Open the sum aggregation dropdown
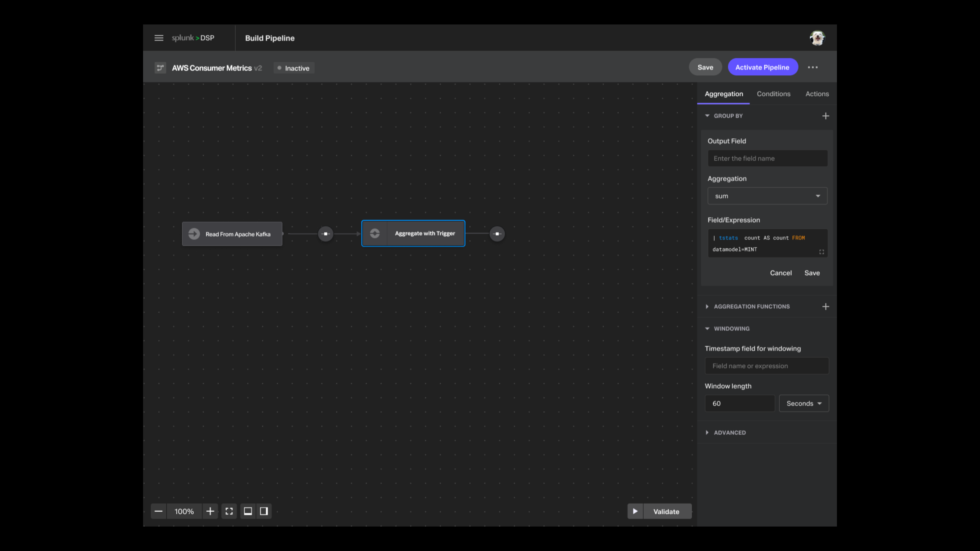980x551 pixels. click(767, 196)
